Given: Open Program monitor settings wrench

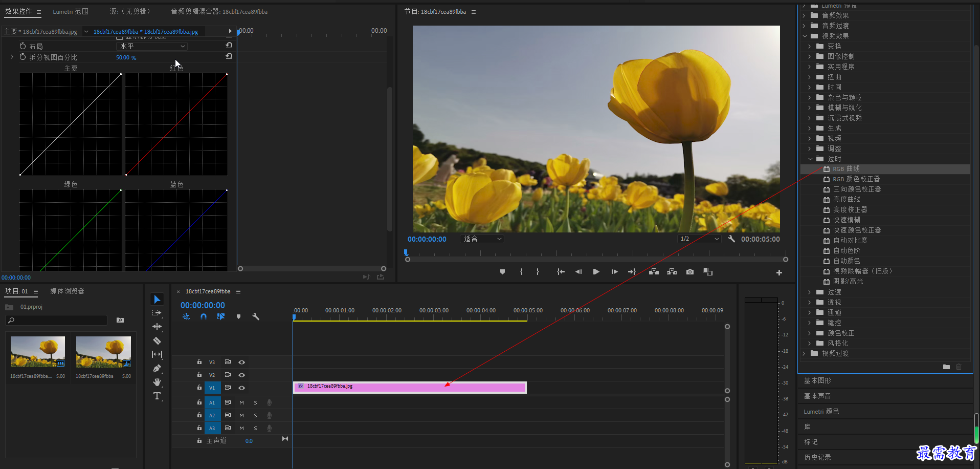Looking at the screenshot, I should 731,239.
